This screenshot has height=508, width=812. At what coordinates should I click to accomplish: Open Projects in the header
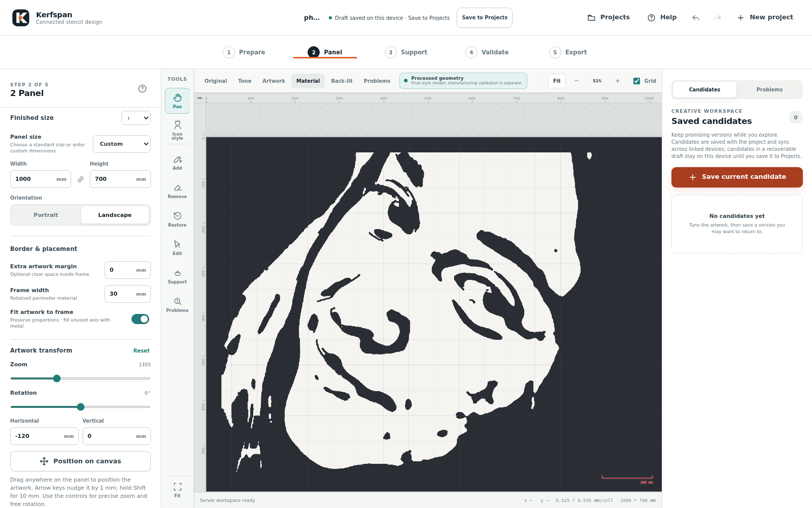point(608,17)
